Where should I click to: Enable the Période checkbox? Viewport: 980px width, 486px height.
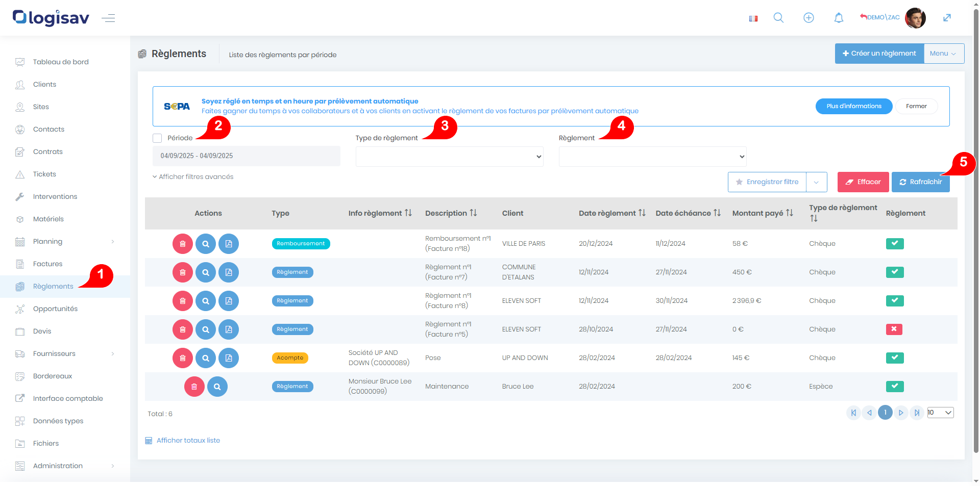point(157,138)
